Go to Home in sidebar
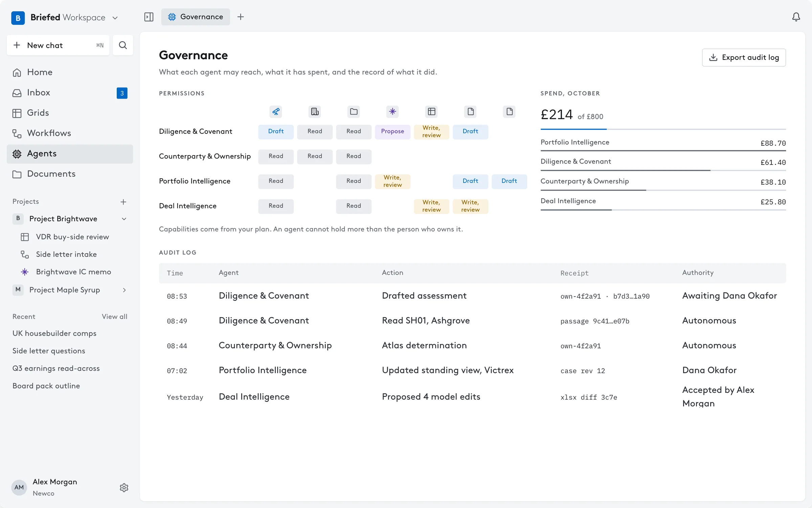 pyautogui.click(x=70, y=72)
